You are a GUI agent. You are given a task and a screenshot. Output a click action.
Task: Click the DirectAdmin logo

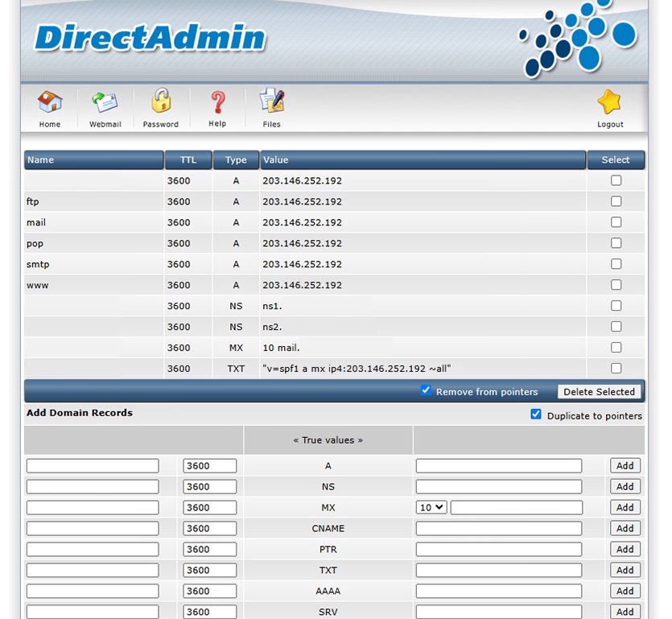coord(150,38)
